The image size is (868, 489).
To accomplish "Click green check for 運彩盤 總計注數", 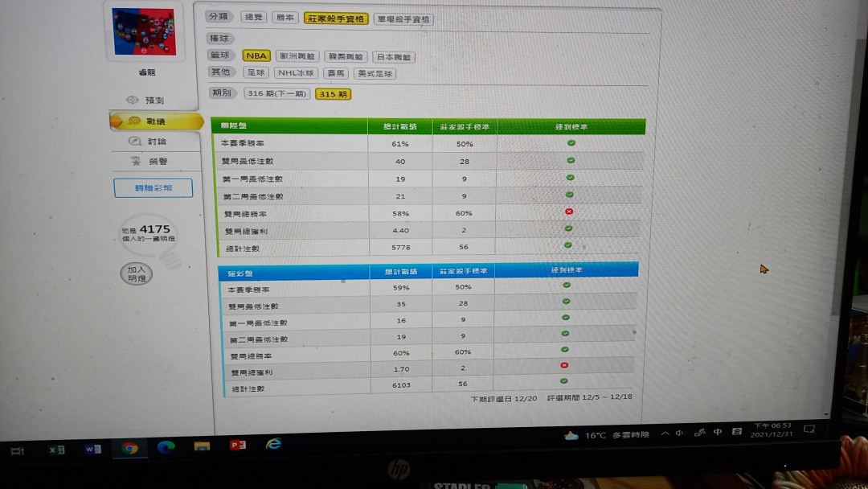I will pos(563,381).
